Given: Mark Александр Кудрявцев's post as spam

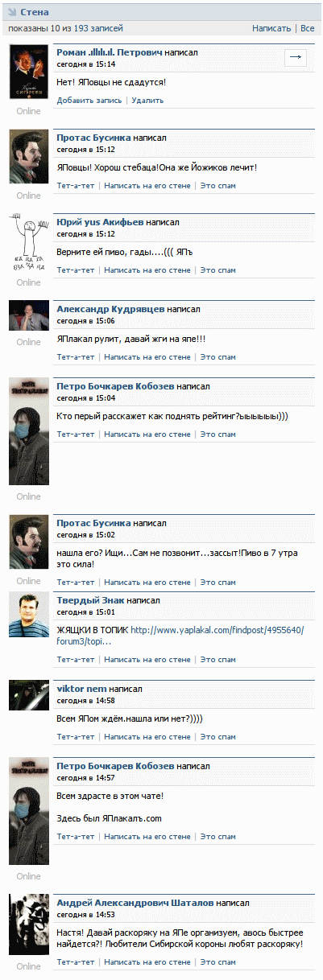Looking at the screenshot, I should 217,357.
